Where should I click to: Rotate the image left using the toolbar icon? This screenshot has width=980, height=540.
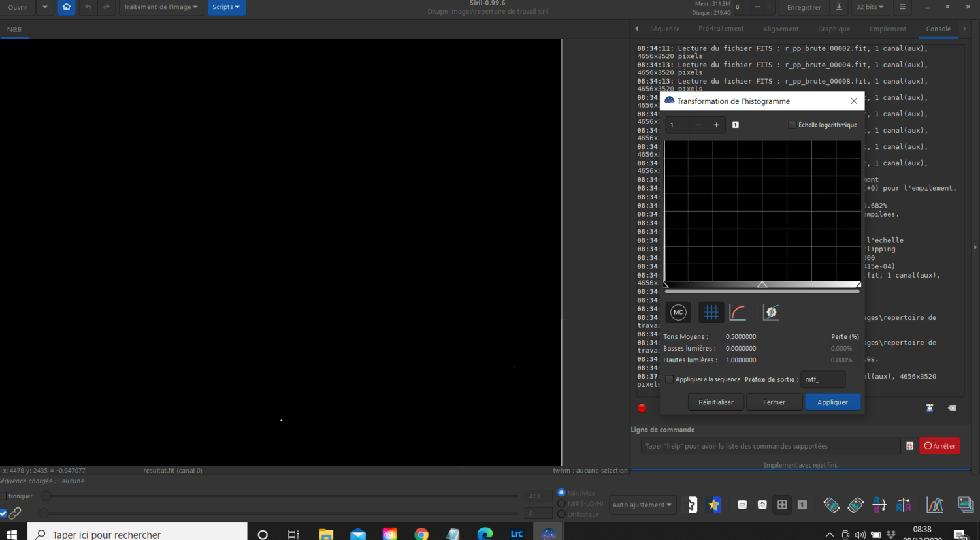833,505
